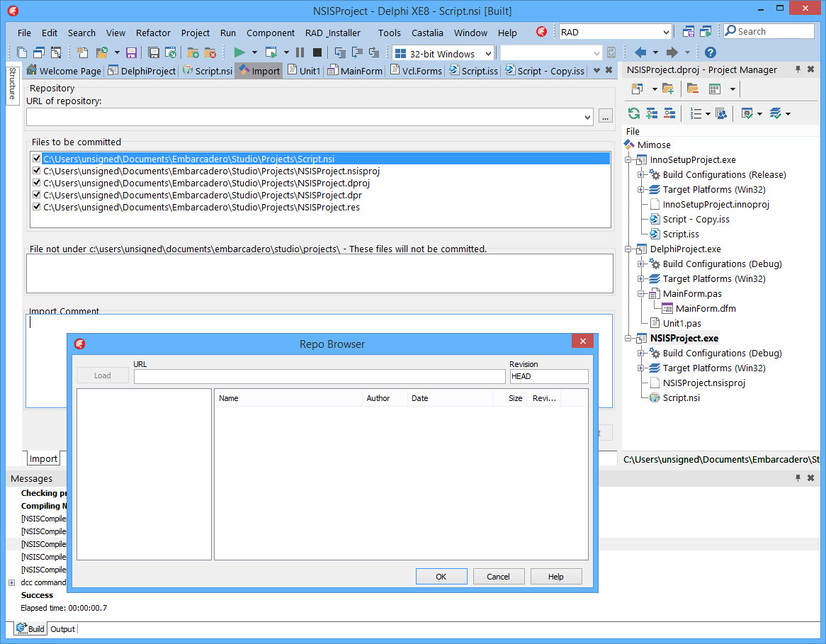This screenshot has width=826, height=644.
Task: Click the Save All toolbar icon
Action: point(153,52)
